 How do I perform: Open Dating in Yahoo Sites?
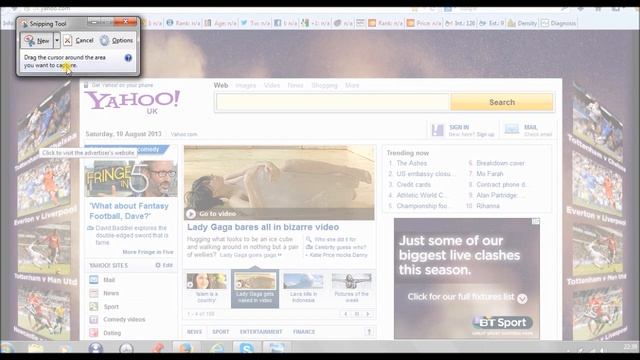click(112, 333)
